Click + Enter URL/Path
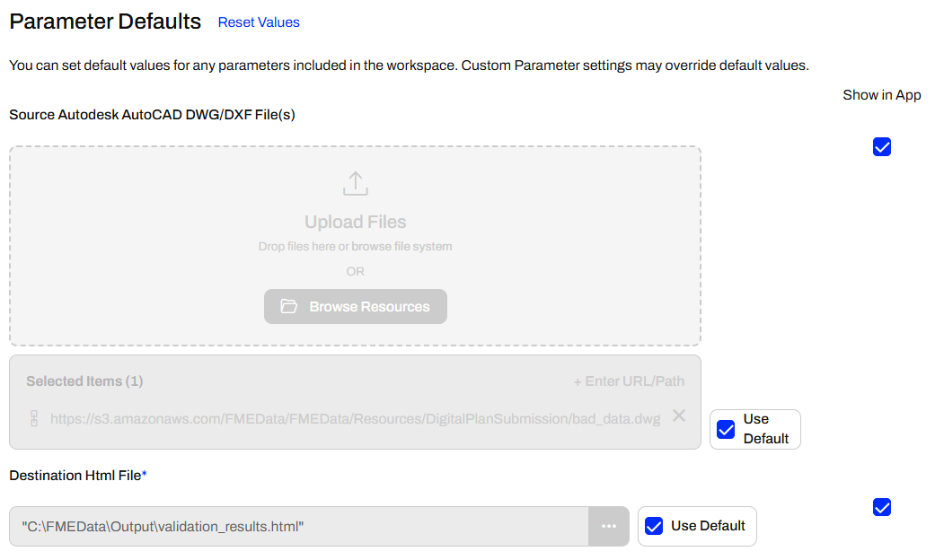The image size is (935, 560). [x=629, y=381]
